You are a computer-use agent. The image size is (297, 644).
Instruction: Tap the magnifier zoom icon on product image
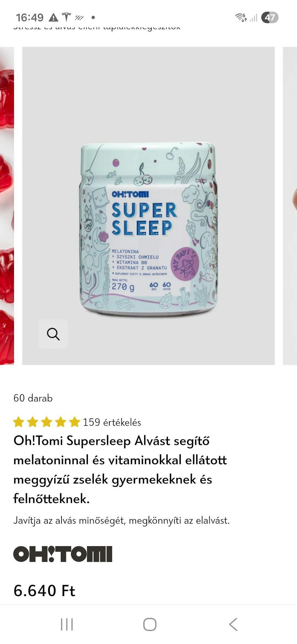pos(53,334)
